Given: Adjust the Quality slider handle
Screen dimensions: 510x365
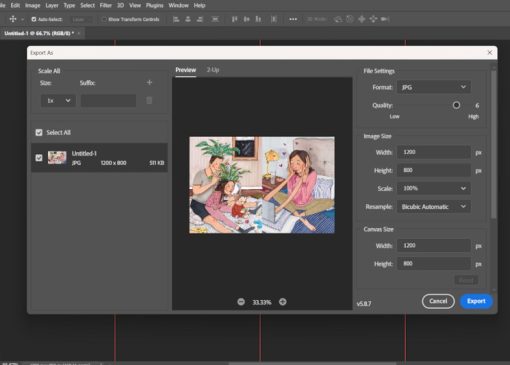Looking at the screenshot, I should [456, 105].
